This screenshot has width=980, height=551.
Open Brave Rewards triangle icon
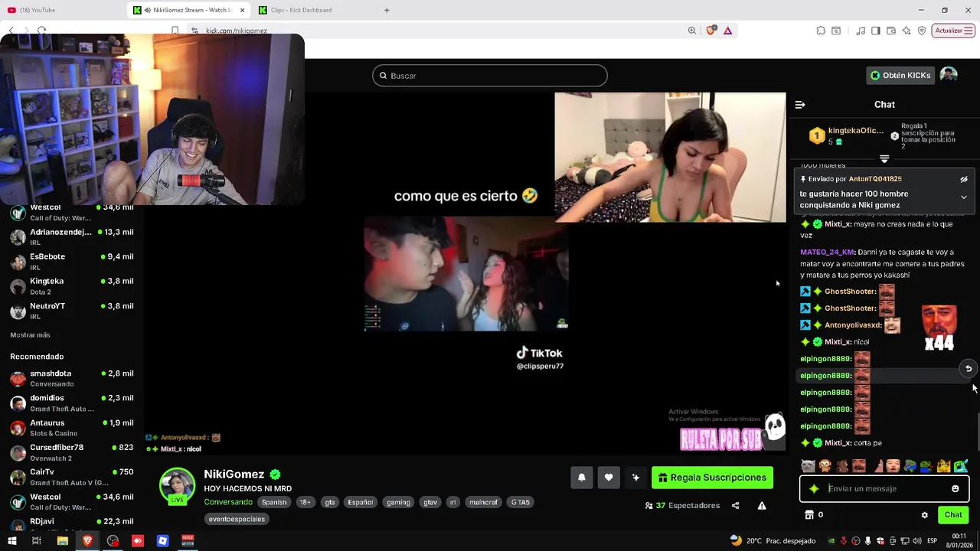click(727, 31)
